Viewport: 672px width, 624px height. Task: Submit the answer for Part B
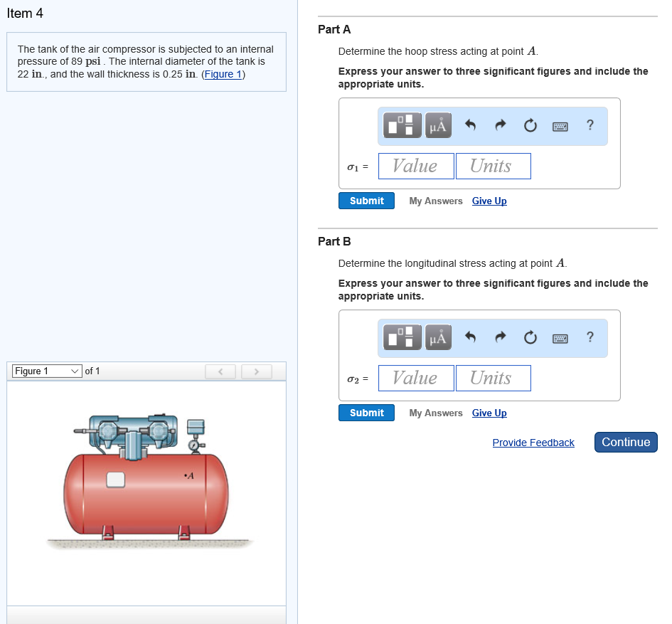pyautogui.click(x=366, y=413)
